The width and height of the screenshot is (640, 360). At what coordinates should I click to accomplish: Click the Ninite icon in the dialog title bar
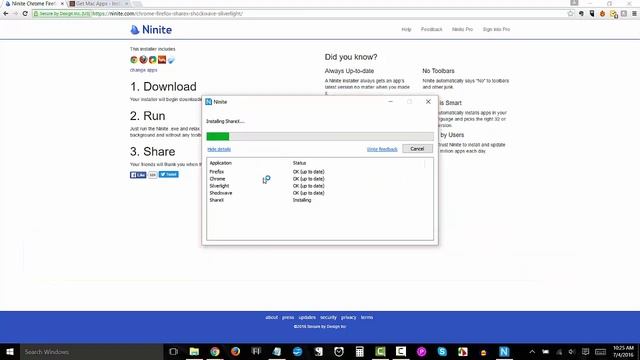point(209,102)
